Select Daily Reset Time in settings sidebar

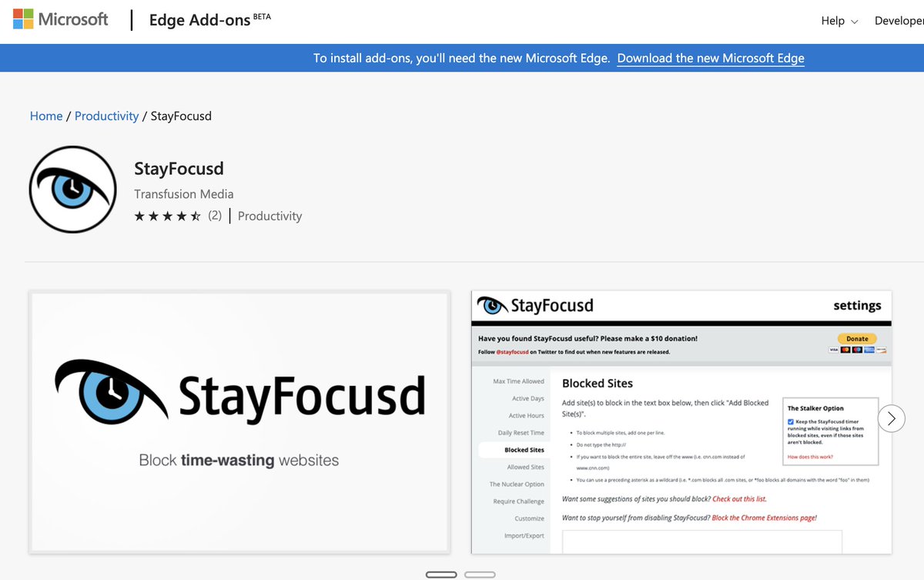(x=521, y=433)
